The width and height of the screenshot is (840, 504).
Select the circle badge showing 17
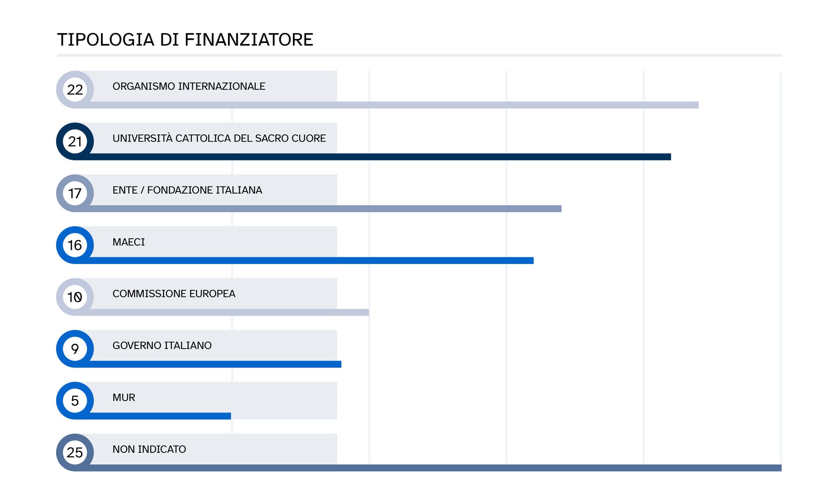pos(75,193)
